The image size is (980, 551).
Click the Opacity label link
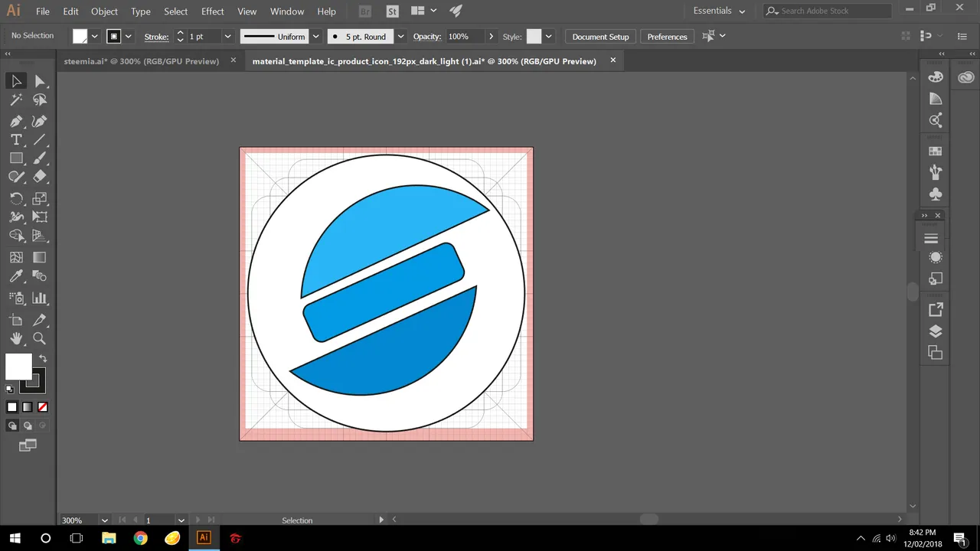click(x=426, y=37)
